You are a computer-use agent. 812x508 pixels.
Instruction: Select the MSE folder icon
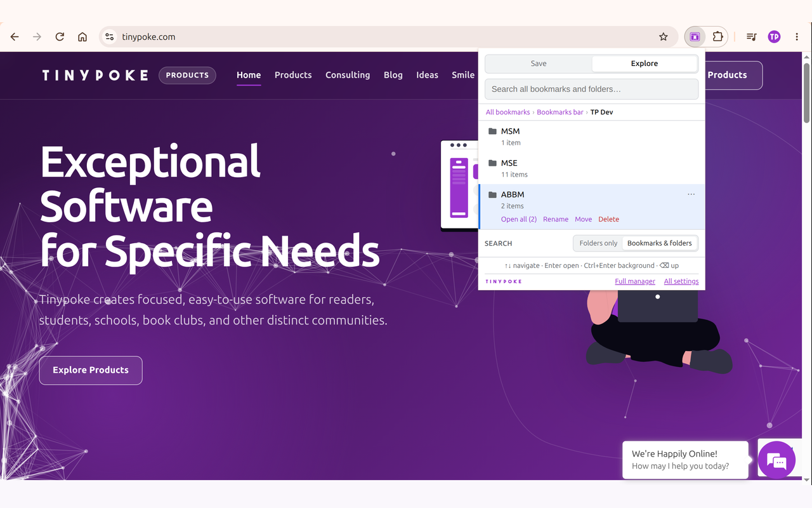coord(492,163)
